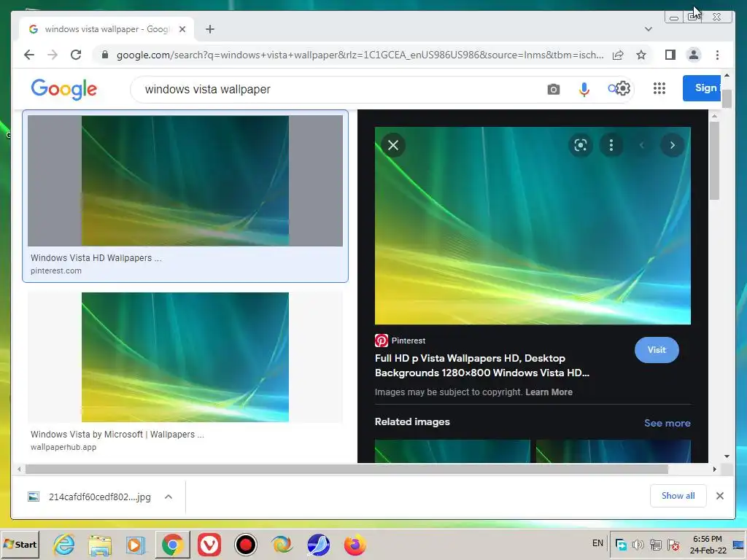
Task: Search by image using the camera icon
Action: coord(554,89)
